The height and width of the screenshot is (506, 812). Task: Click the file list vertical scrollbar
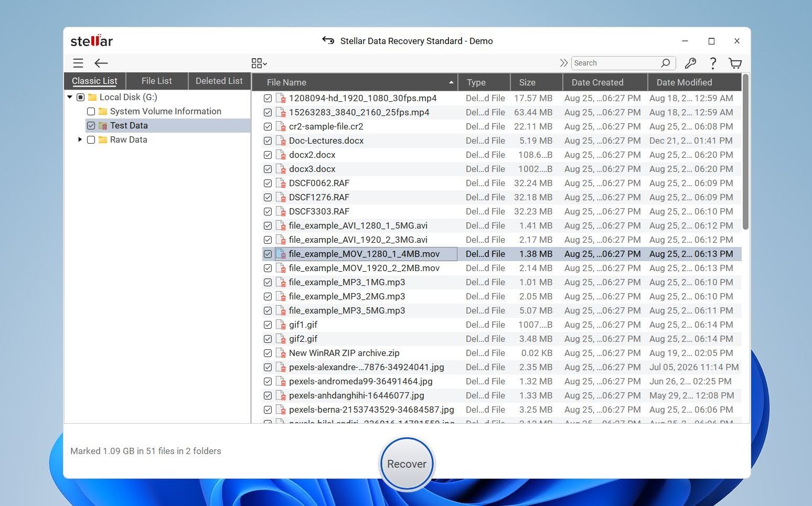(x=745, y=152)
